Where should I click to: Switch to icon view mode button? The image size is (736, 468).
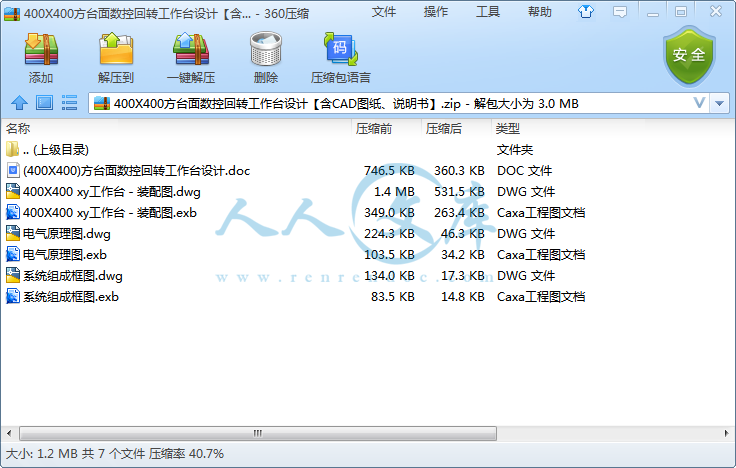click(x=45, y=102)
